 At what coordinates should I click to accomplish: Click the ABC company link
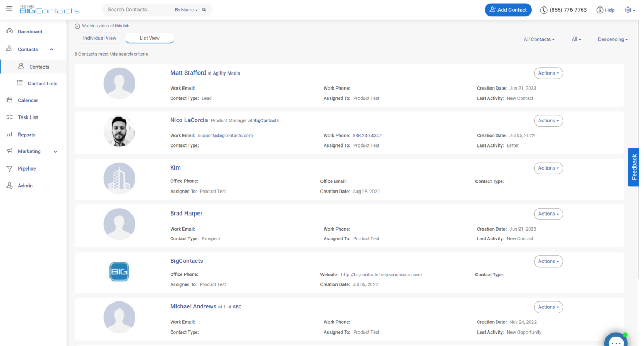tap(237, 307)
